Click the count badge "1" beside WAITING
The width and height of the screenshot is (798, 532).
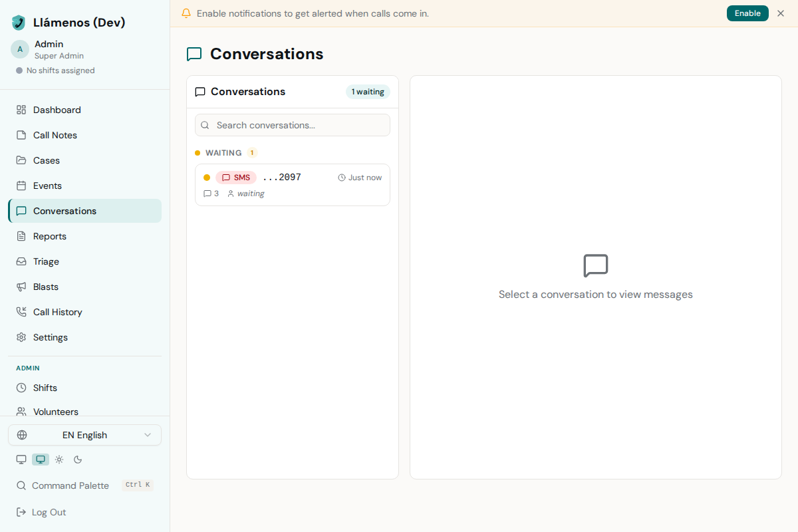click(x=252, y=153)
